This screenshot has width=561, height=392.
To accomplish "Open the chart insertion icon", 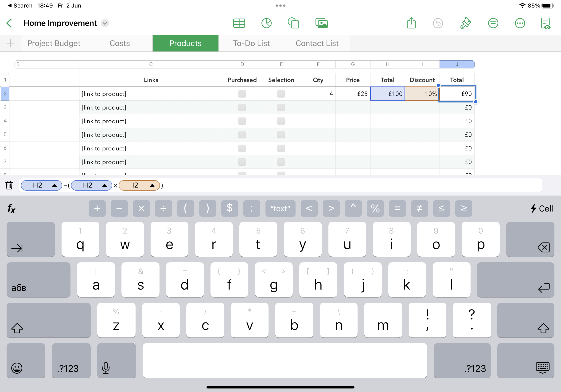I will coord(266,23).
